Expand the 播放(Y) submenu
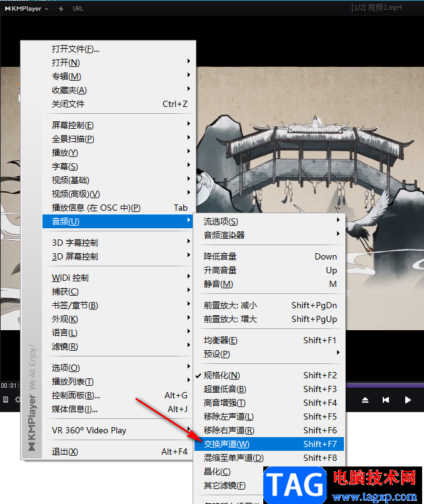 pos(119,153)
